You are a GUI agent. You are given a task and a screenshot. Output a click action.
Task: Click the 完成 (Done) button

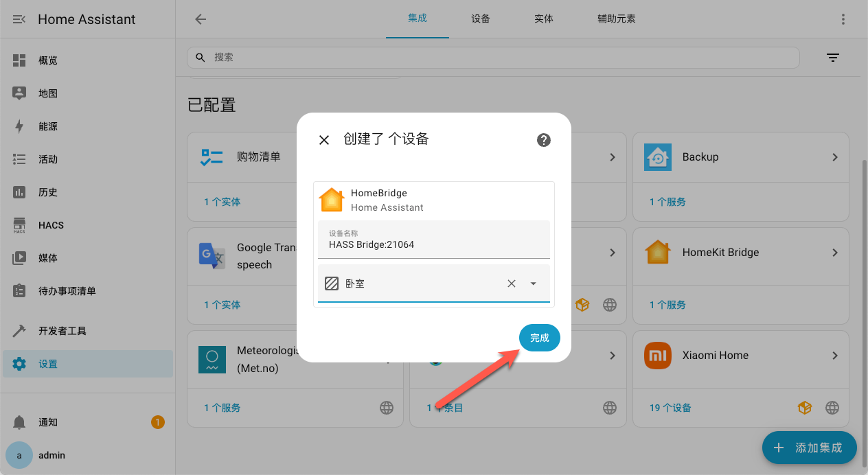click(x=539, y=338)
